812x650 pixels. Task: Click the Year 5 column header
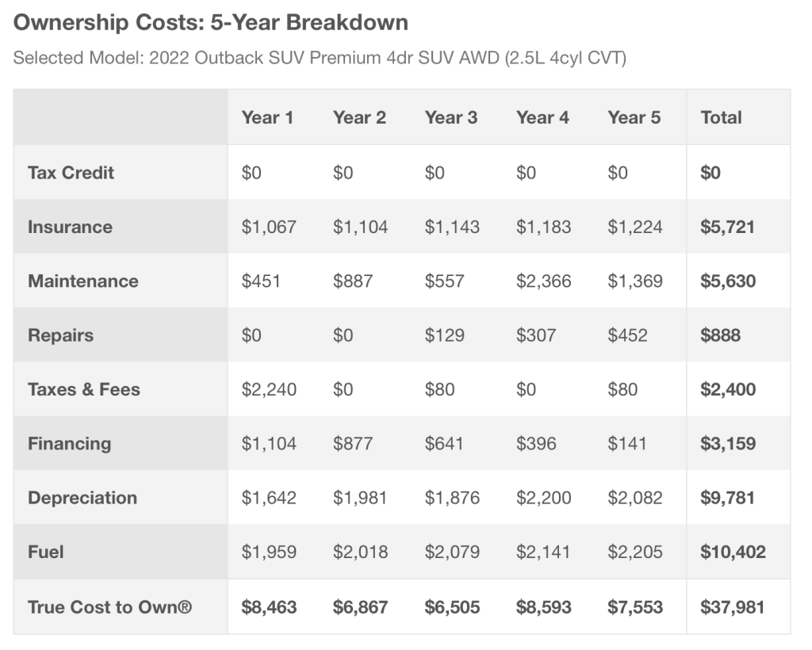pos(634,117)
